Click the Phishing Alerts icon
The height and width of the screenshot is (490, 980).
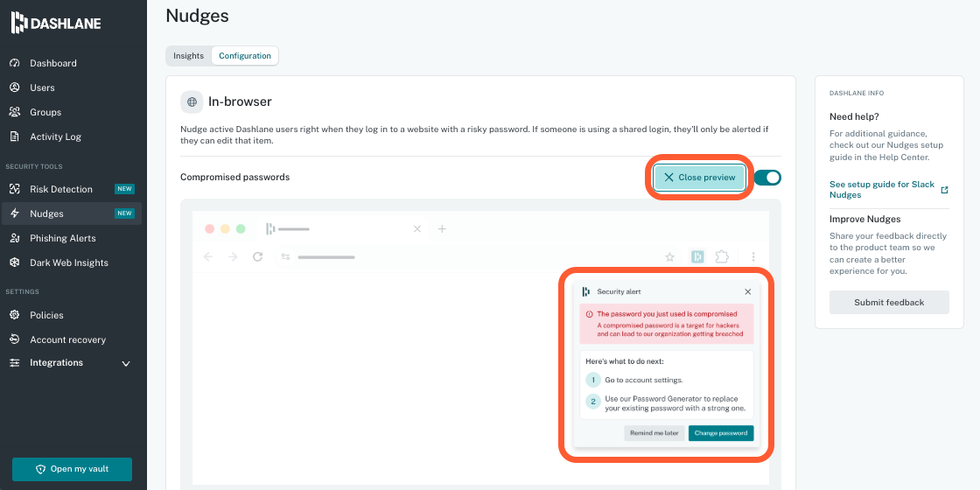click(x=14, y=238)
